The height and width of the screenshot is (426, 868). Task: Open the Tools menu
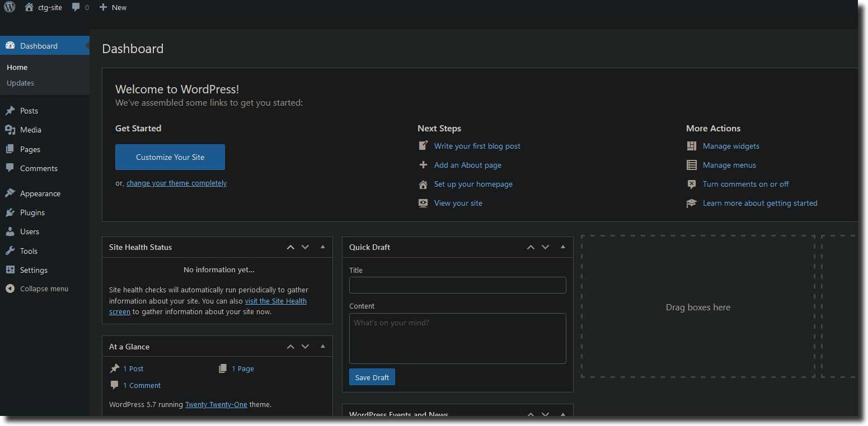coord(45,251)
